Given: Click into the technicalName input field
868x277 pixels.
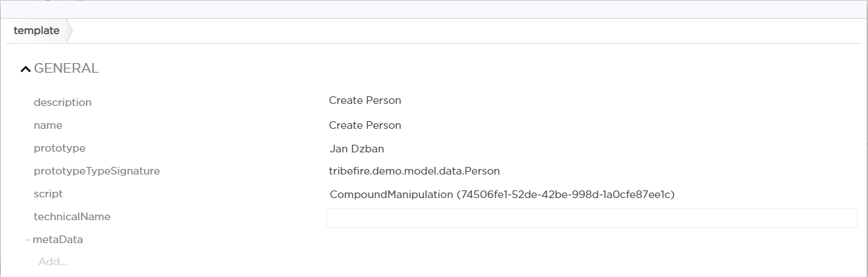Looking at the screenshot, I should pyautogui.click(x=591, y=218).
